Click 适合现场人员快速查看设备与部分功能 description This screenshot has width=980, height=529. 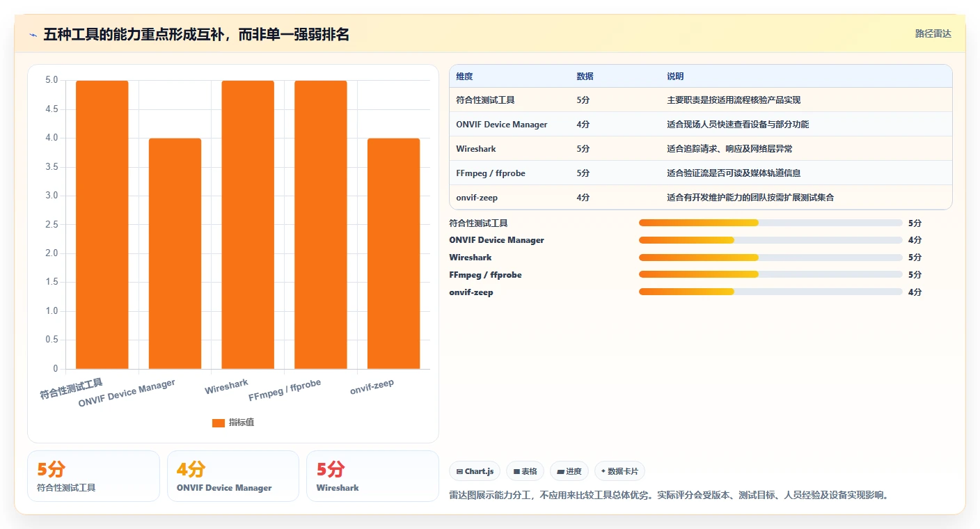tap(738, 125)
